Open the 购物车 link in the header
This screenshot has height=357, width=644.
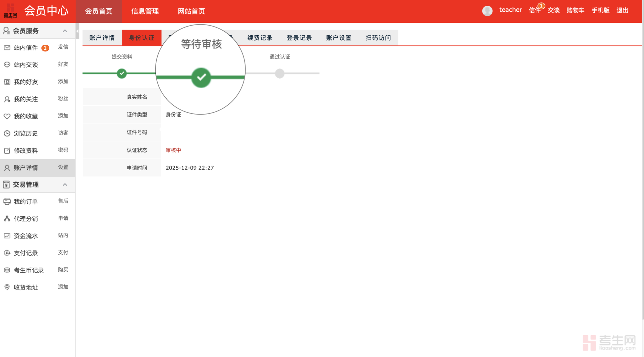pyautogui.click(x=575, y=10)
